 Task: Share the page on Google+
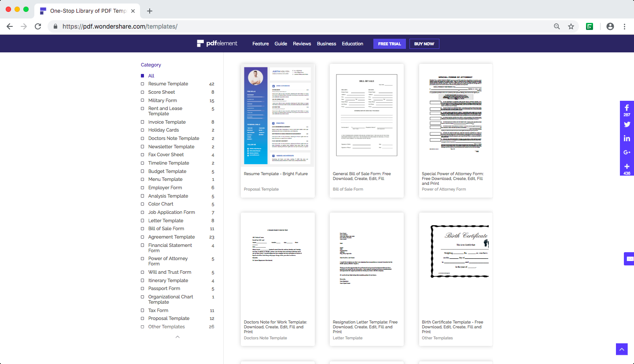tap(627, 152)
